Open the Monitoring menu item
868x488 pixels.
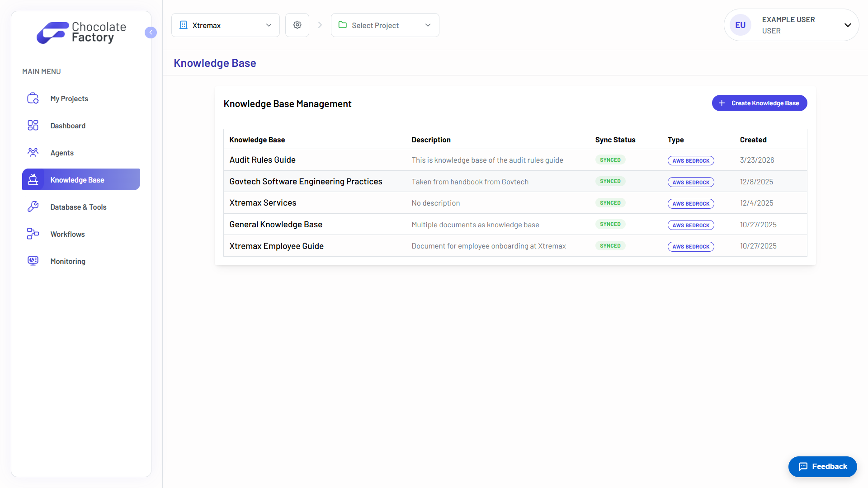(x=81, y=261)
